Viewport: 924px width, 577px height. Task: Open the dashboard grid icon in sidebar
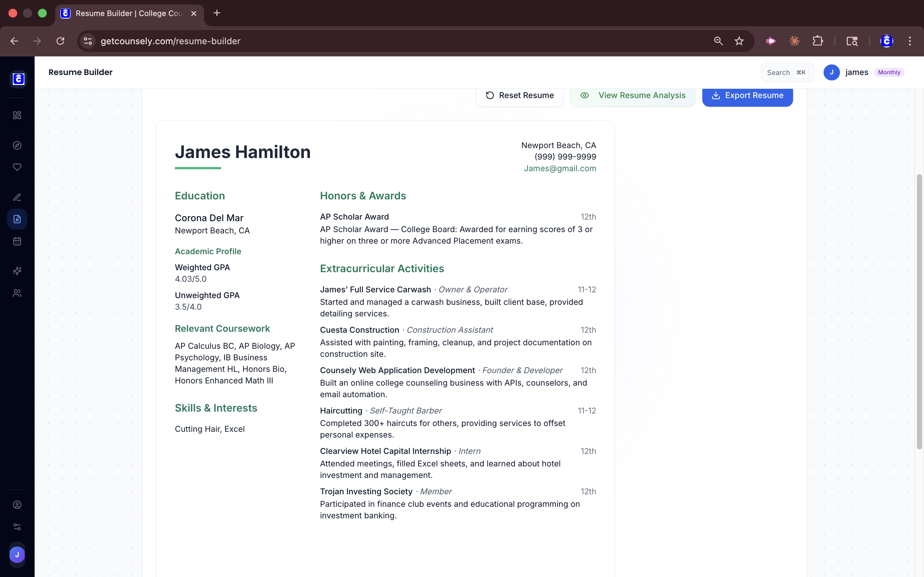point(17,115)
